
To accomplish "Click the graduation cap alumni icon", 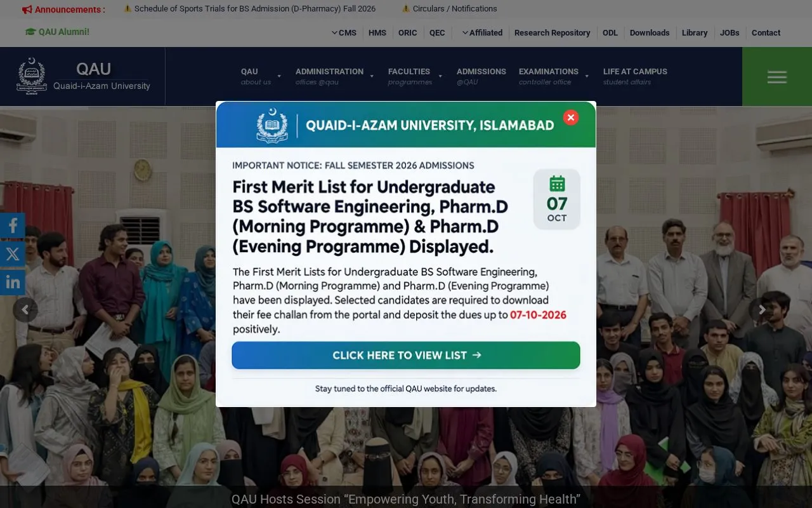I will click(x=30, y=32).
